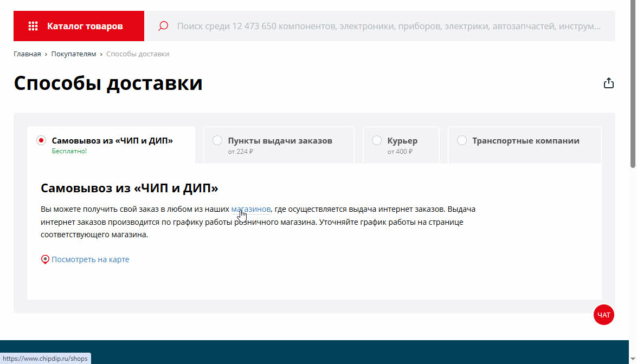
Task: Select the Самовывоз из «ЧИП и ДИП» radio
Action: coord(41,140)
